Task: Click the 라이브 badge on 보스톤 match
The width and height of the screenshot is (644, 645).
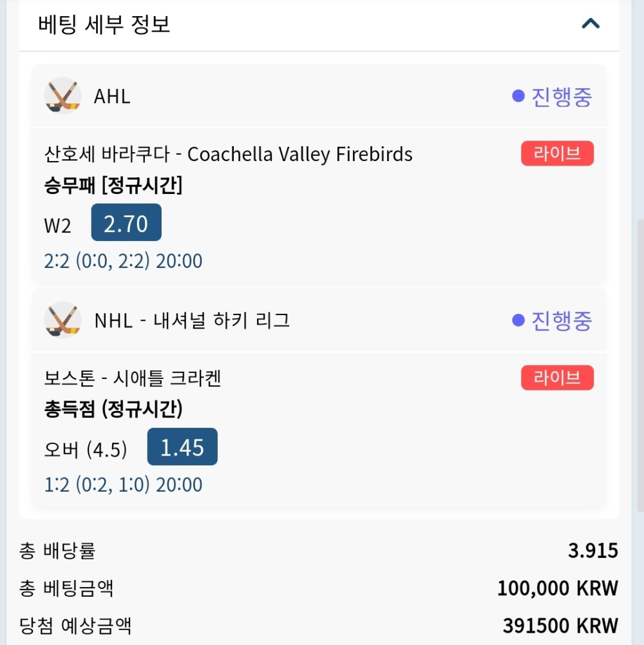Action: (x=557, y=378)
